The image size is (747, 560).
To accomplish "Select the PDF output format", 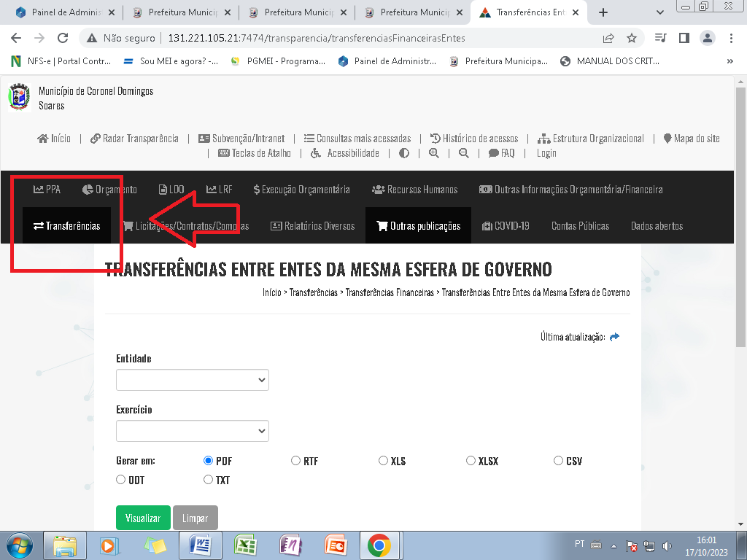I will (208, 461).
